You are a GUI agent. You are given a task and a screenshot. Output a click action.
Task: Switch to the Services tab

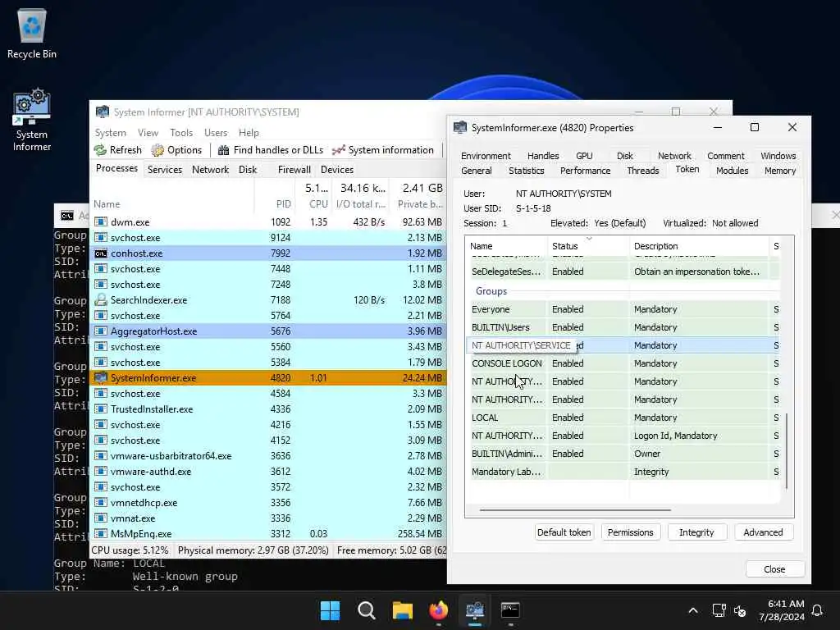[x=164, y=169]
